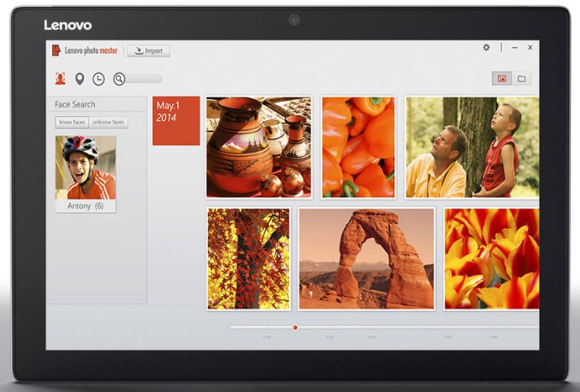Click the magnifier search icon

tap(119, 79)
